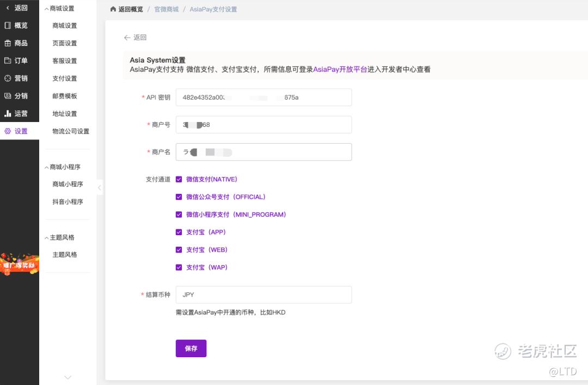Click 返回概览 breadcrumb link
The image size is (588, 385).
(131, 9)
